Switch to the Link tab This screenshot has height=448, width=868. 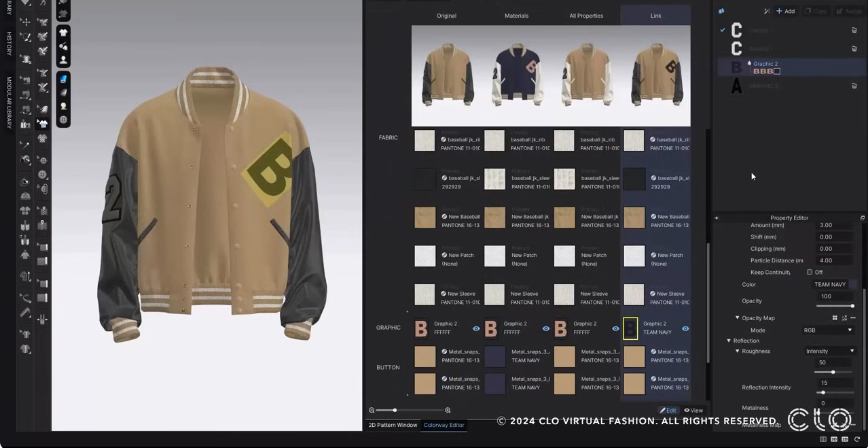(x=655, y=15)
